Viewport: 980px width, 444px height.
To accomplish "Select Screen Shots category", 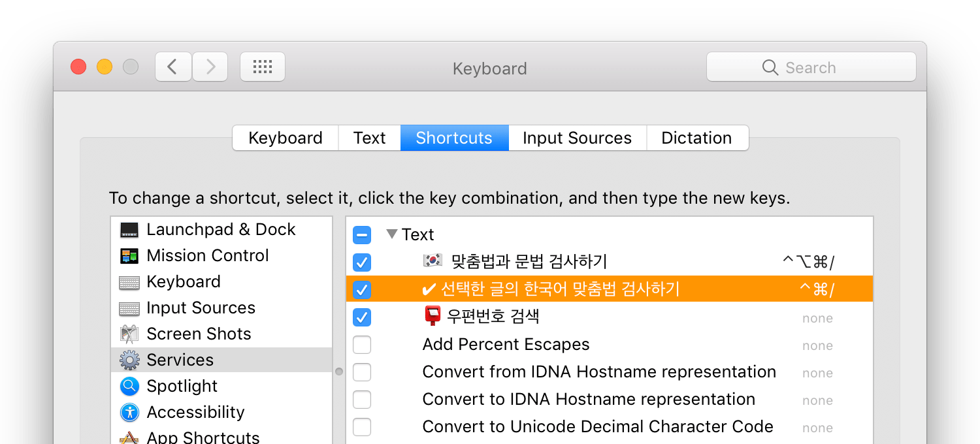I will (x=221, y=334).
